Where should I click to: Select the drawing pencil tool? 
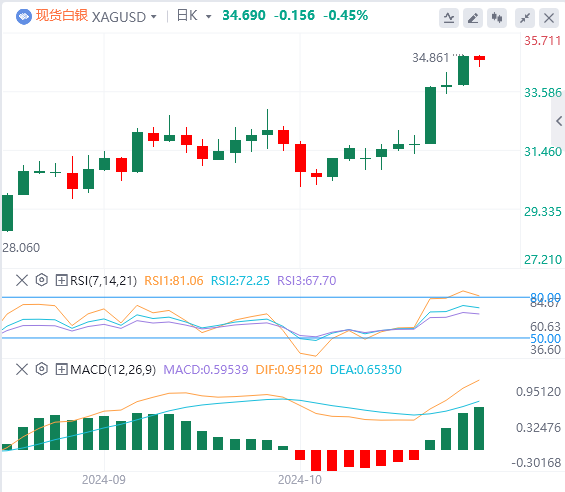(x=473, y=18)
